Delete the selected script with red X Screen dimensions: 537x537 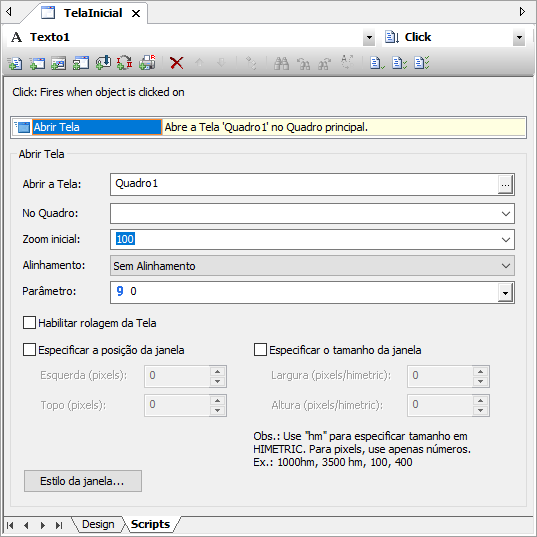[177, 63]
